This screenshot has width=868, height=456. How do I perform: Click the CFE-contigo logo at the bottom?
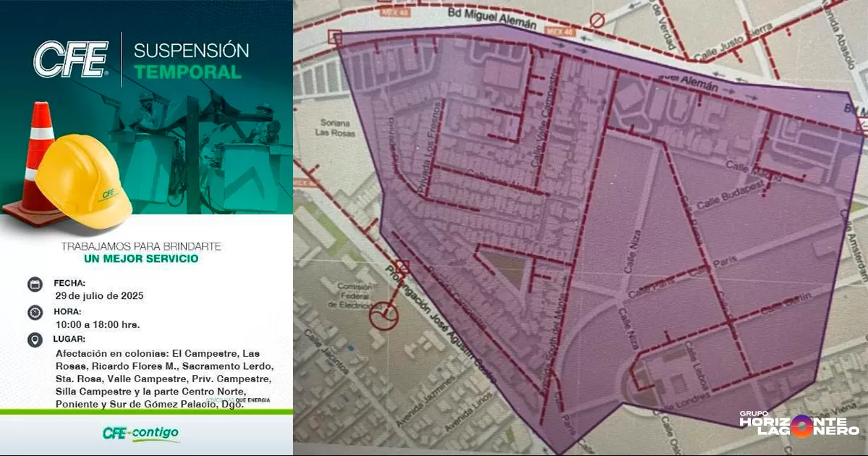pos(140,434)
